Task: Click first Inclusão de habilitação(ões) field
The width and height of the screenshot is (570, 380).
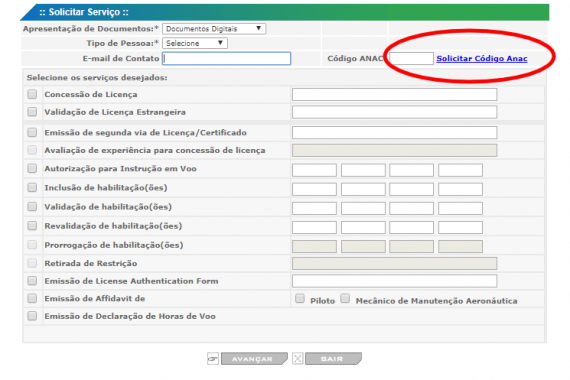Action: (x=314, y=189)
